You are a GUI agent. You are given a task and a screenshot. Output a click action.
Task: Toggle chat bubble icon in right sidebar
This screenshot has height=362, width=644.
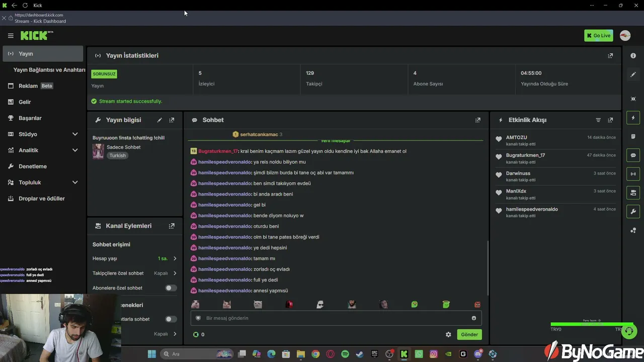(633, 155)
